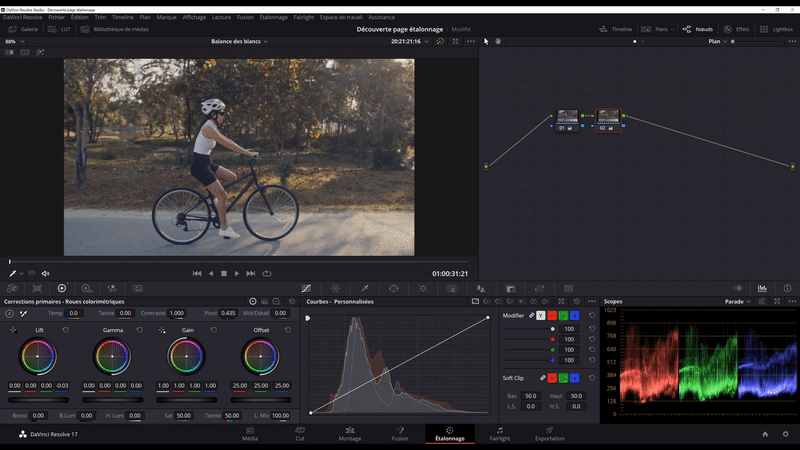This screenshot has width=800, height=450.
Task: Open the Lightbox view
Action: 776,30
